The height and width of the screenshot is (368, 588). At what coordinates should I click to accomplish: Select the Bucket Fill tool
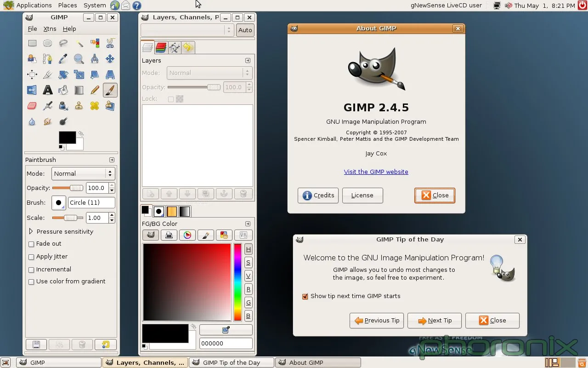coord(63,90)
